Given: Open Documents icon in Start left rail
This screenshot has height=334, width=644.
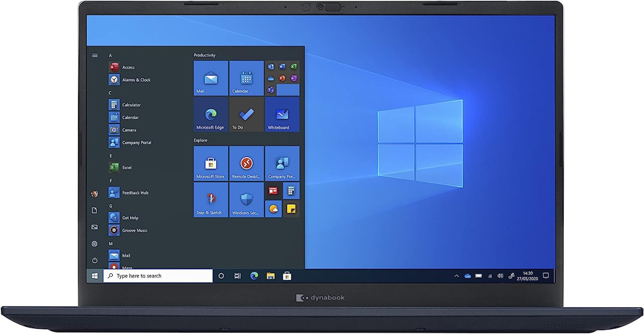Looking at the screenshot, I should tap(95, 210).
